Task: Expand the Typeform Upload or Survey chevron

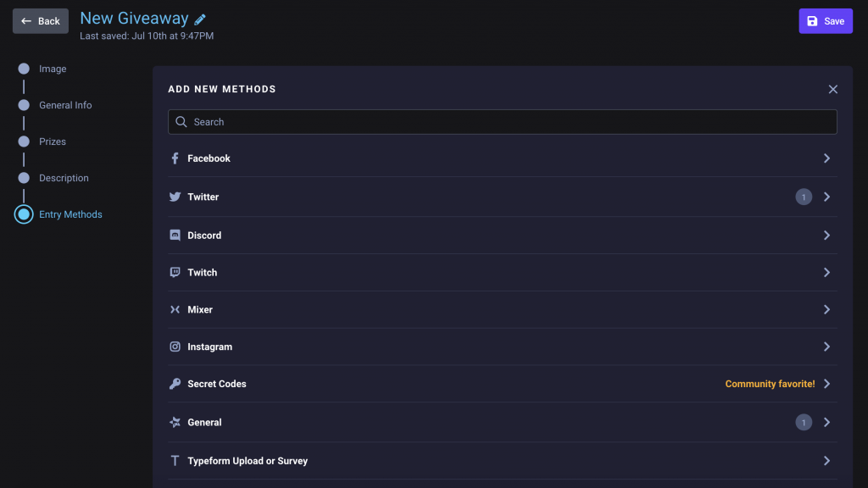Action: coord(826,460)
